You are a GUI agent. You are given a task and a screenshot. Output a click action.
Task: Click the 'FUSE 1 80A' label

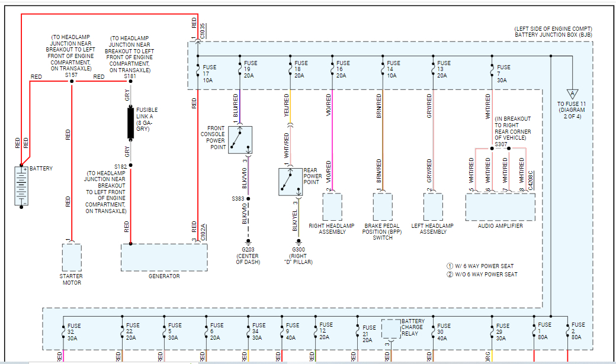click(x=544, y=331)
